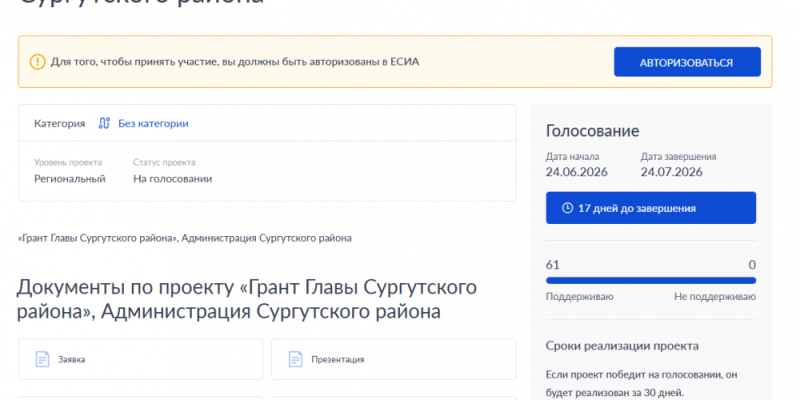Click the Презентация document file icon
800x400 pixels.
click(x=295, y=359)
